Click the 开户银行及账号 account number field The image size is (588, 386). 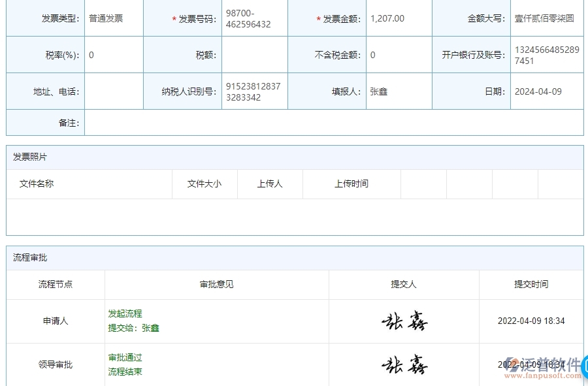pos(547,55)
